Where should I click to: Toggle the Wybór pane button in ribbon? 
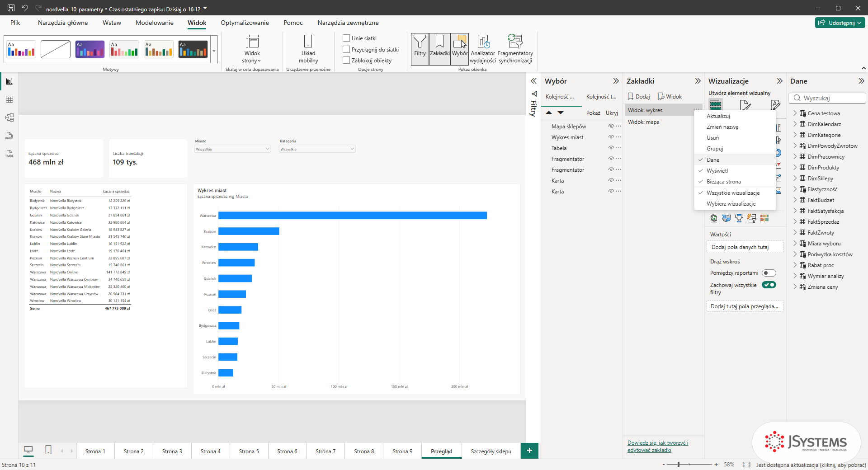(460, 49)
